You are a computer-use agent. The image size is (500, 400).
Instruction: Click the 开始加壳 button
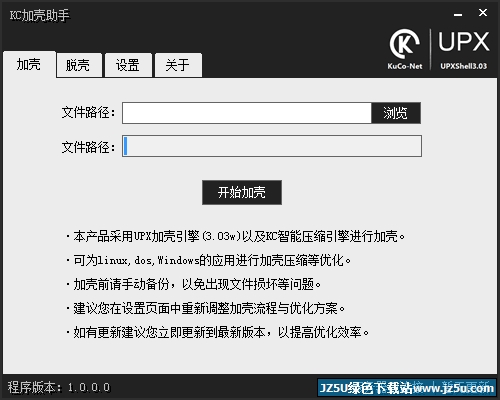242,192
